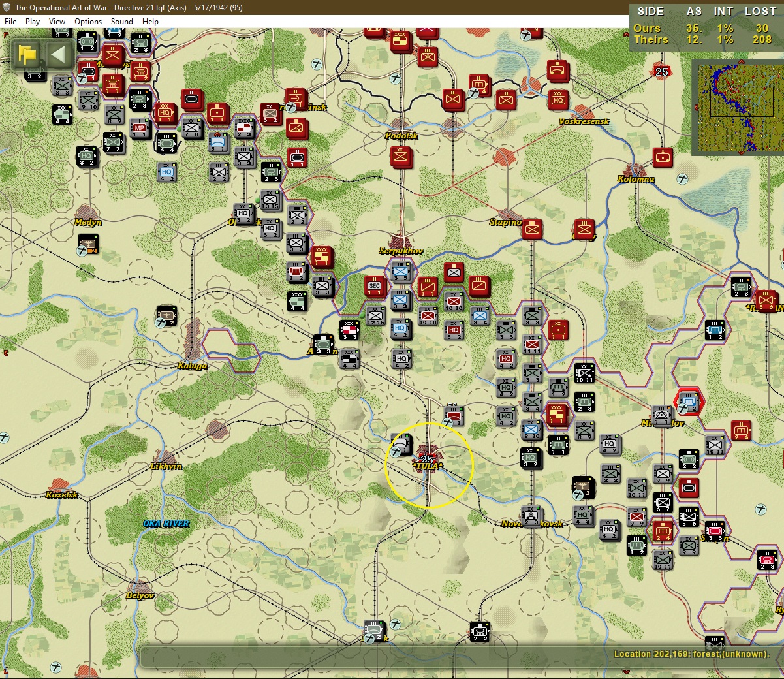This screenshot has height=679, width=784.
Task: Click the Kozelsk town label
Action: (x=62, y=495)
